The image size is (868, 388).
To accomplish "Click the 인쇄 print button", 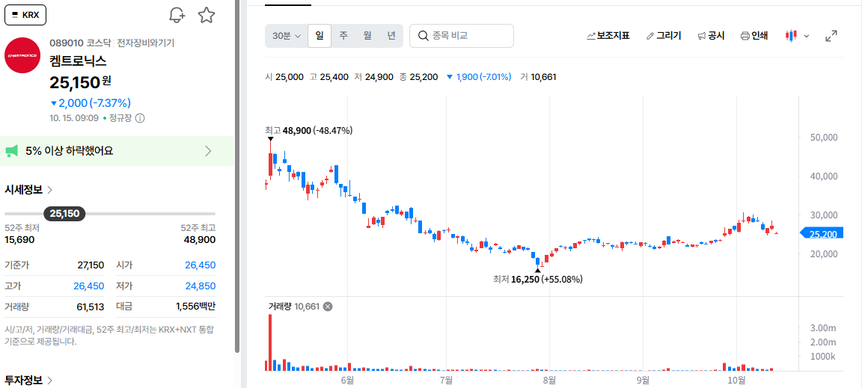I will (754, 36).
